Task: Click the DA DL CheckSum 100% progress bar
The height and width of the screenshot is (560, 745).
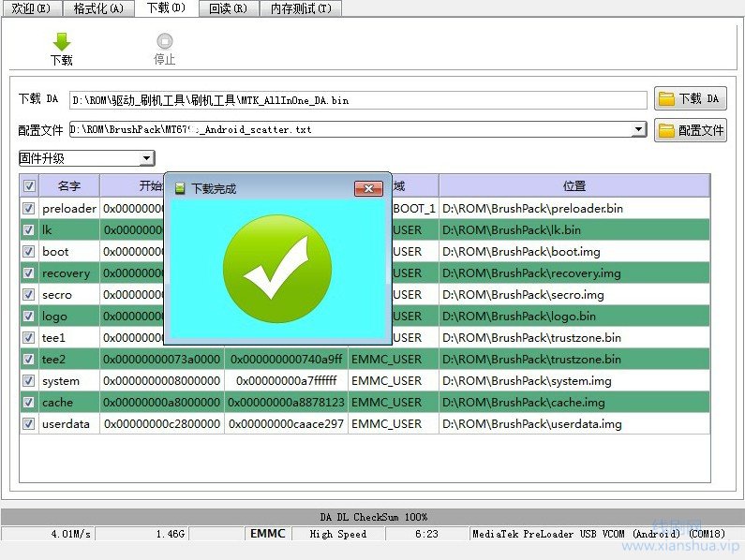Action: coord(373,517)
